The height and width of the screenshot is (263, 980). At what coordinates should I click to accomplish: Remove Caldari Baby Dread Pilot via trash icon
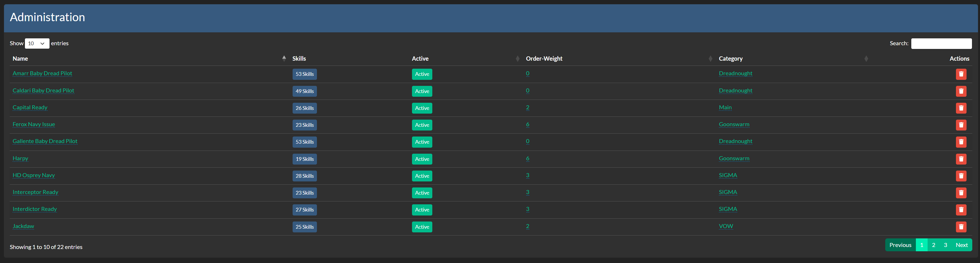961,91
